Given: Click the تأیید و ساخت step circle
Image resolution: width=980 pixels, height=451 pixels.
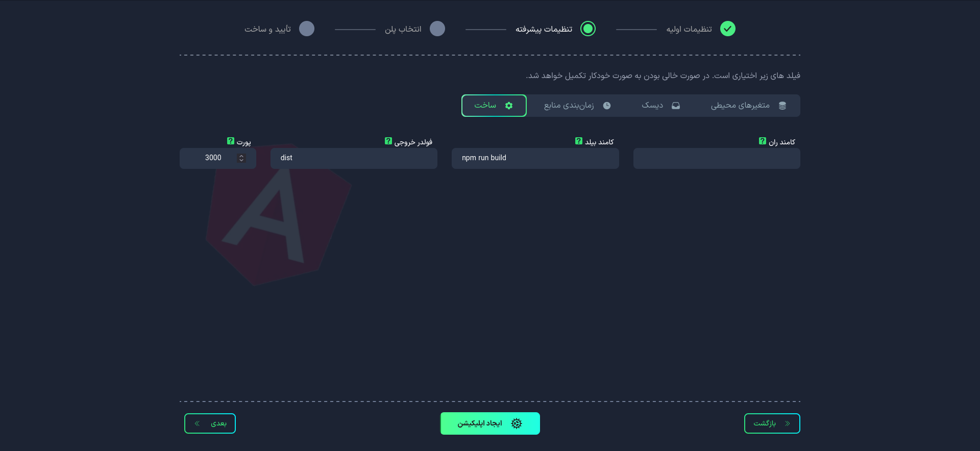Looking at the screenshot, I should (x=307, y=29).
